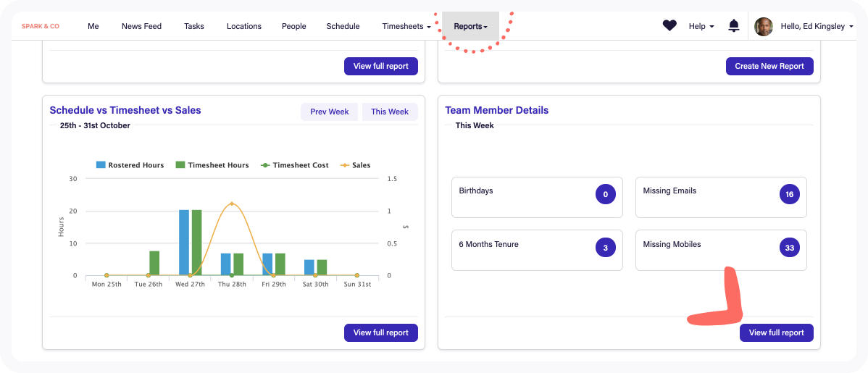Viewport: 868px width, 373px height.
Task: Toggle Rostered Hours legend series
Action: 130,165
